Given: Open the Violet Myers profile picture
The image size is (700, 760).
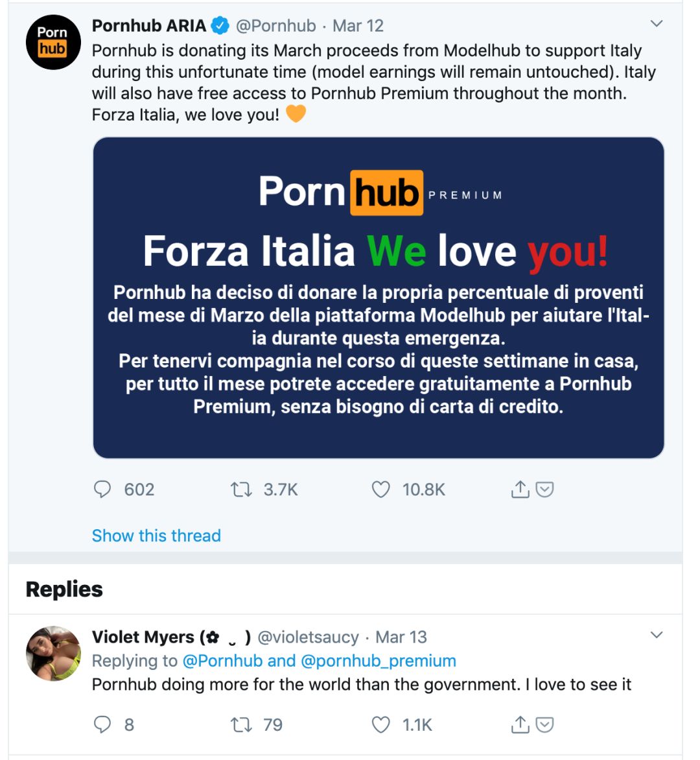Looking at the screenshot, I should [53, 653].
